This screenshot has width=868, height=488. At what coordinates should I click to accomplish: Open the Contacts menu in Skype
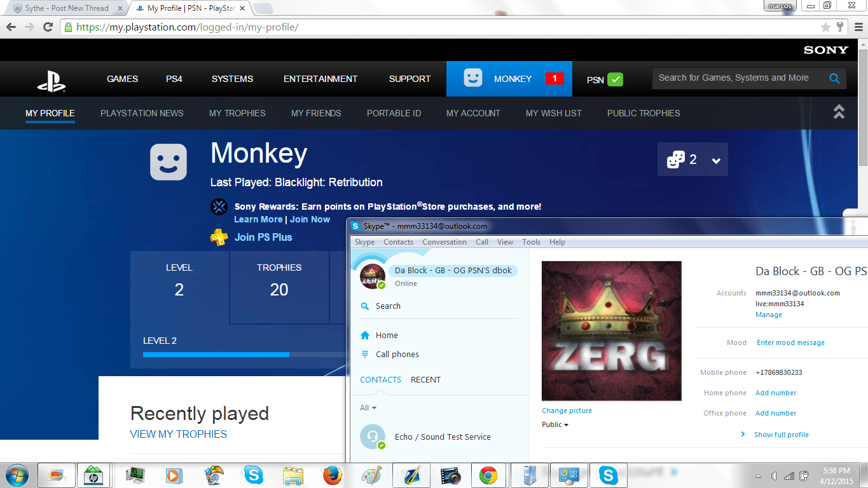pyautogui.click(x=399, y=242)
